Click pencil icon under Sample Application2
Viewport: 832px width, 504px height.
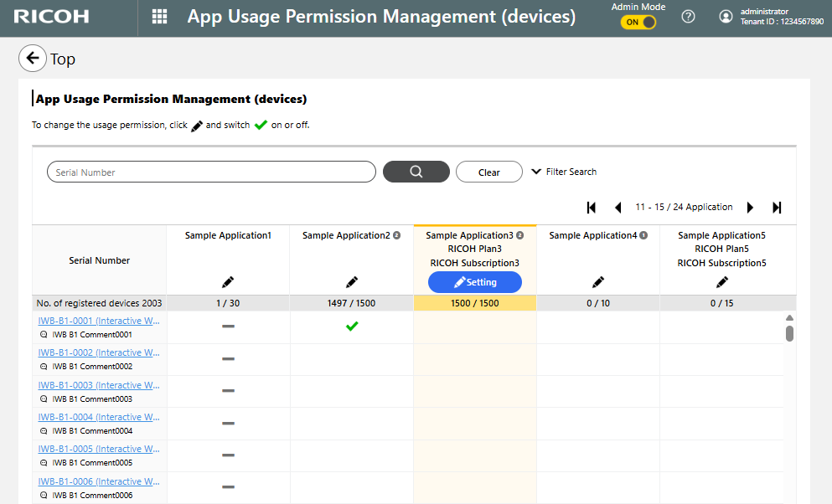351,282
